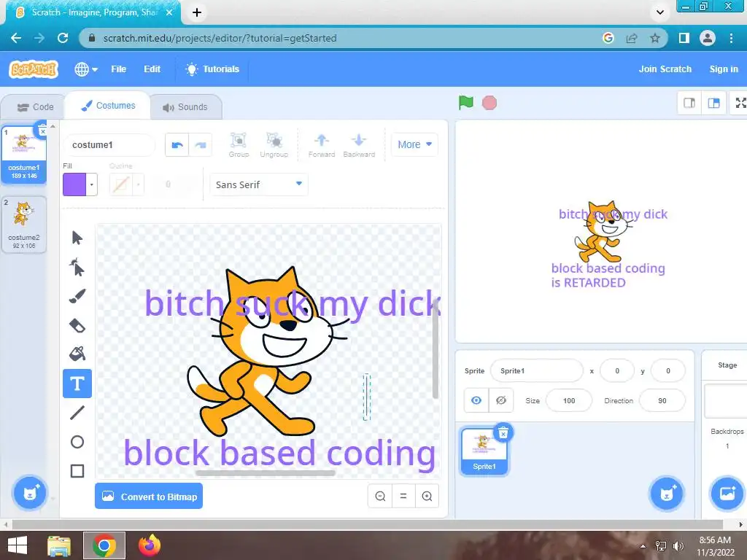Select the arrow Select tool
Image resolution: width=747 pixels, height=560 pixels.
click(x=77, y=238)
